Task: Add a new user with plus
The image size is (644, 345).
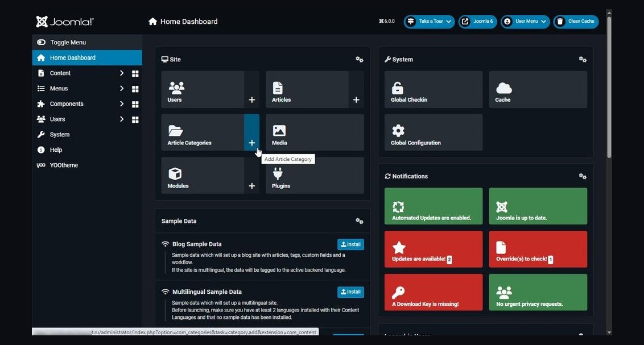Action: click(252, 89)
